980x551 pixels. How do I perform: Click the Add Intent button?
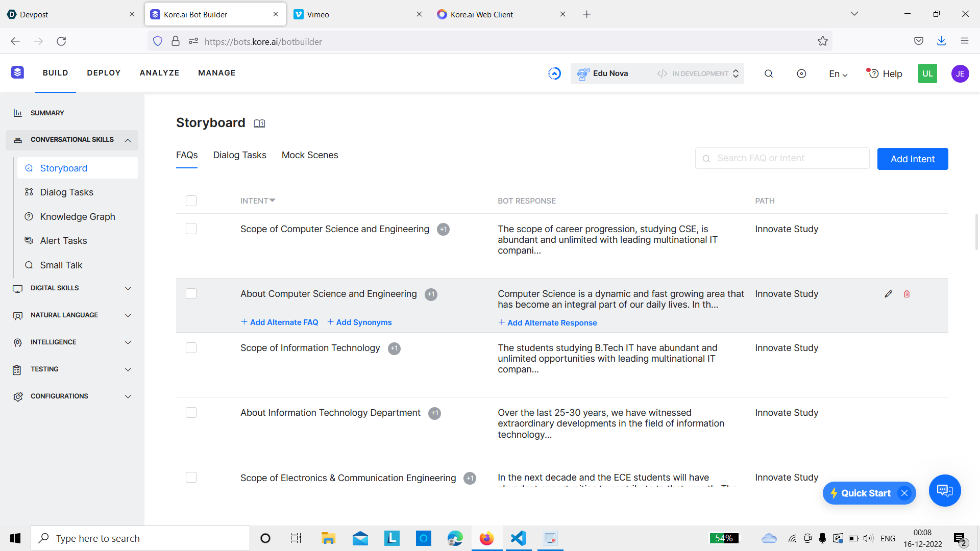pyautogui.click(x=912, y=159)
